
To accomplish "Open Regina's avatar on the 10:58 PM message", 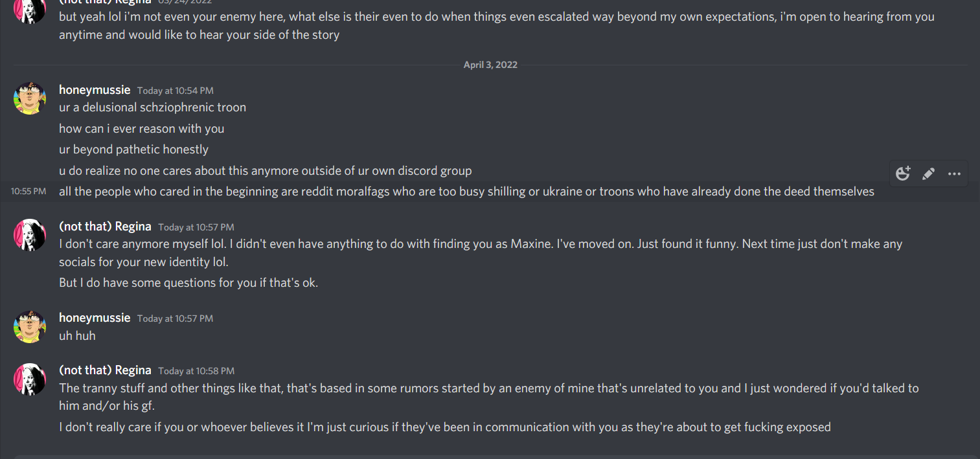I will click(x=30, y=379).
